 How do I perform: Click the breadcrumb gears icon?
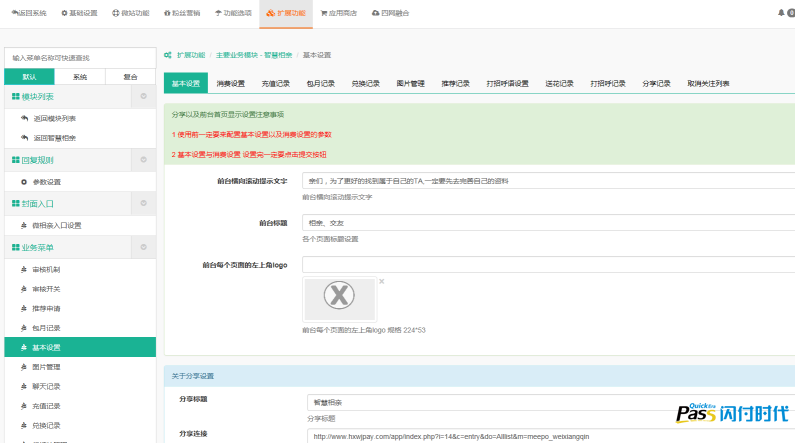pyautogui.click(x=168, y=55)
